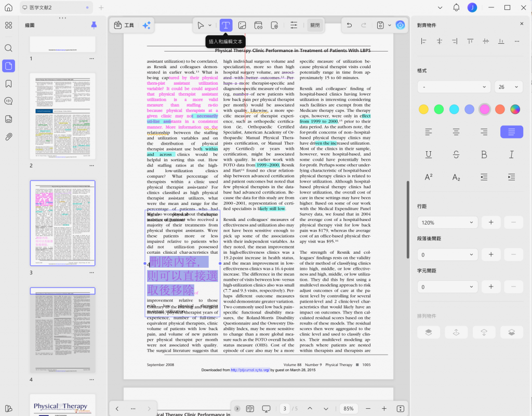Select the insert image tool
This screenshot has height=416, width=532.
click(242, 25)
